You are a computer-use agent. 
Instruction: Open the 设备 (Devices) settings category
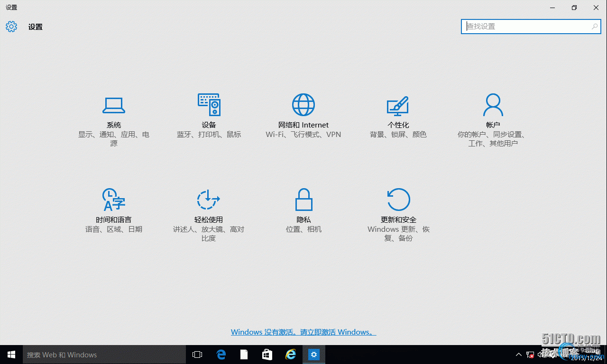[x=209, y=116]
